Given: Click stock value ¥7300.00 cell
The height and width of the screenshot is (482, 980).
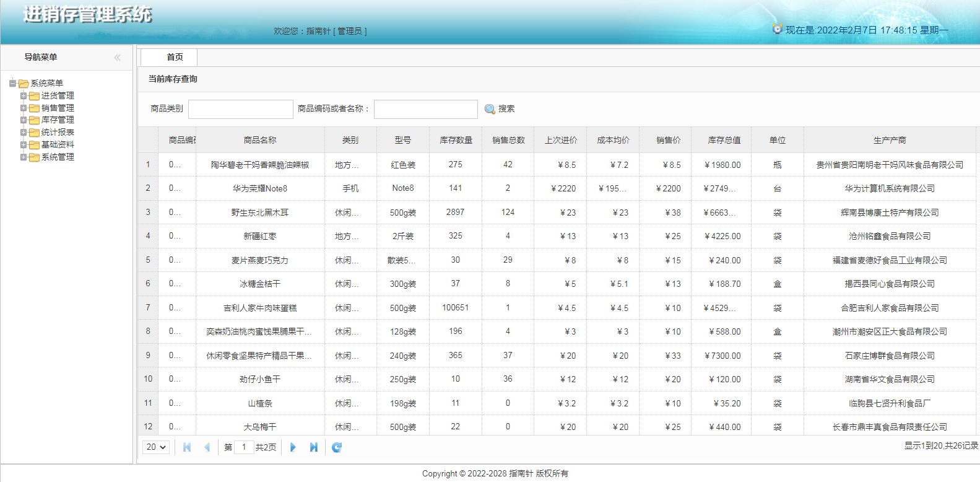Looking at the screenshot, I should tap(722, 356).
